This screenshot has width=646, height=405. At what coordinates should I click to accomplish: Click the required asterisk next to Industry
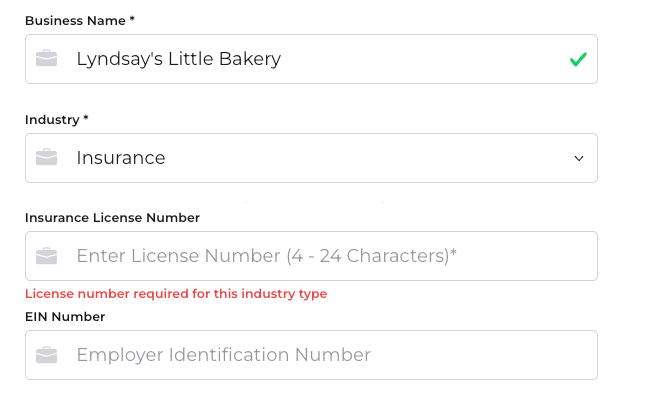(86, 117)
